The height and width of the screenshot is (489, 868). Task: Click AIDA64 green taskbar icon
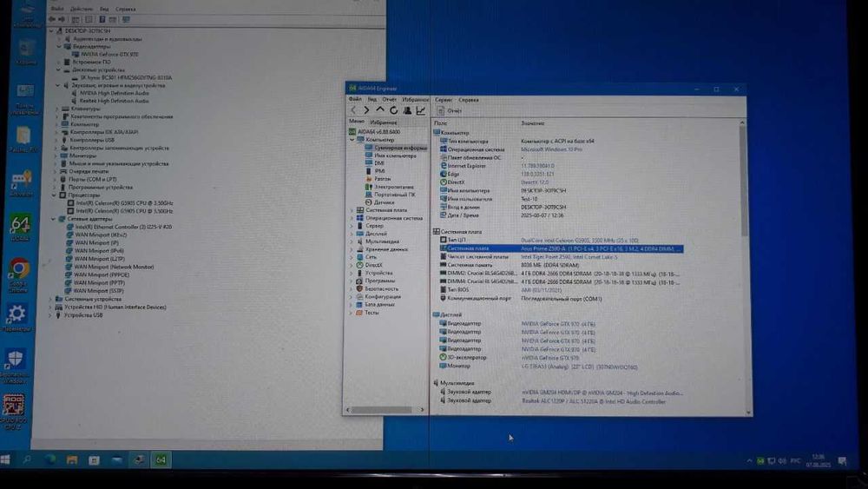[x=161, y=459]
